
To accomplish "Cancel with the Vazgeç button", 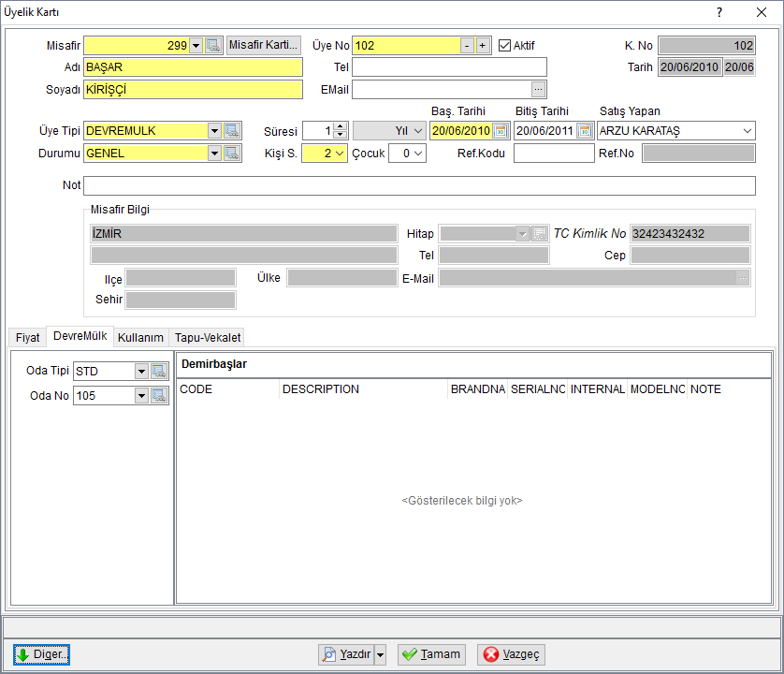I will (511, 654).
